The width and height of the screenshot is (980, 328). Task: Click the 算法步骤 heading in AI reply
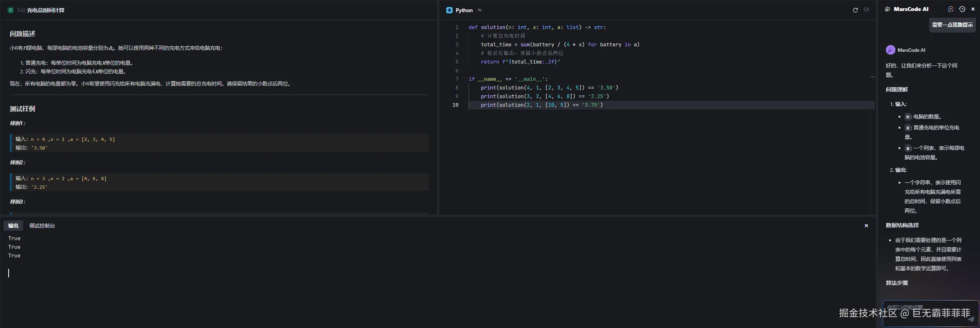pyautogui.click(x=897, y=283)
